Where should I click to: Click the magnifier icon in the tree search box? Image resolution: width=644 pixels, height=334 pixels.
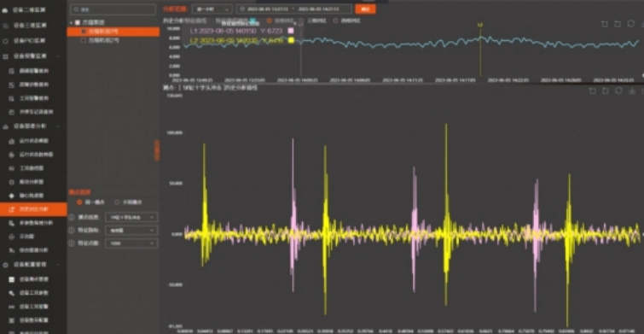click(76, 9)
